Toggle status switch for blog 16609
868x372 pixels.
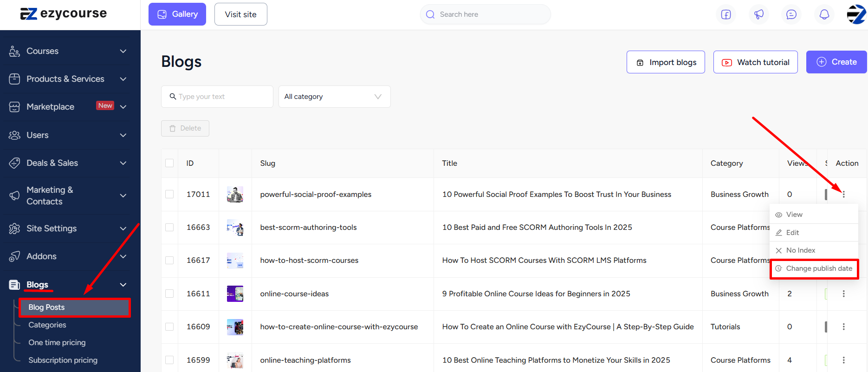coord(826,326)
